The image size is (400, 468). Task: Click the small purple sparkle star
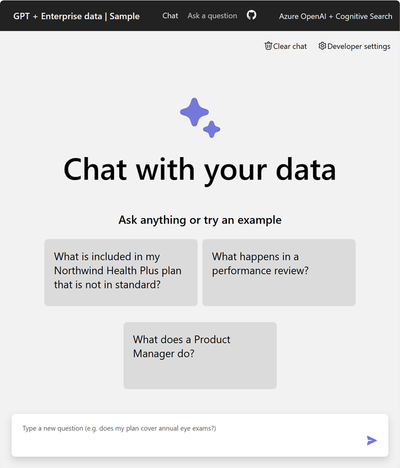pyautogui.click(x=212, y=129)
